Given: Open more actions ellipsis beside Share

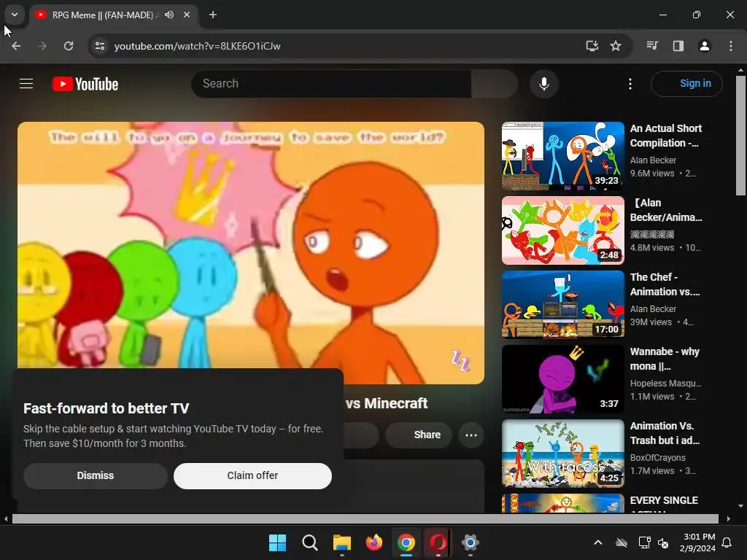Looking at the screenshot, I should pos(471,435).
